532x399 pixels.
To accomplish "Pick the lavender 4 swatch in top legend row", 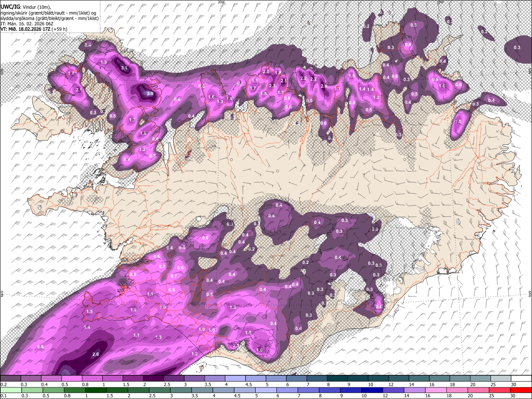I will tap(234, 379).
